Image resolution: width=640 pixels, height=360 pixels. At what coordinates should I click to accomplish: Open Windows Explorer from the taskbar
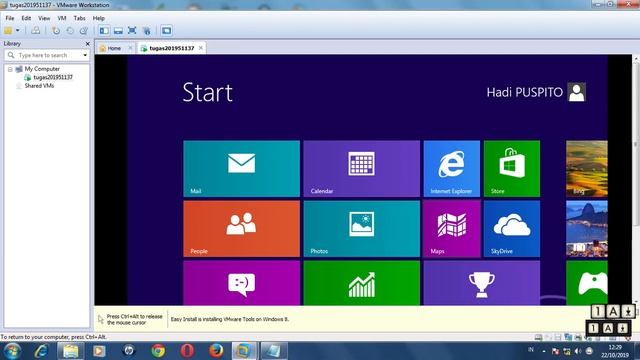pos(70,351)
